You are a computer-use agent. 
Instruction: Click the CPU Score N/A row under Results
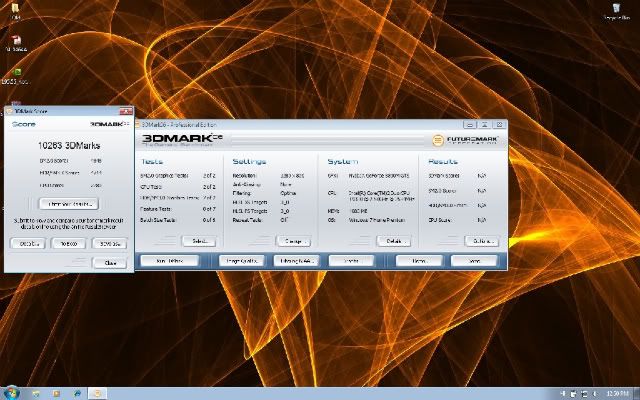click(x=457, y=220)
